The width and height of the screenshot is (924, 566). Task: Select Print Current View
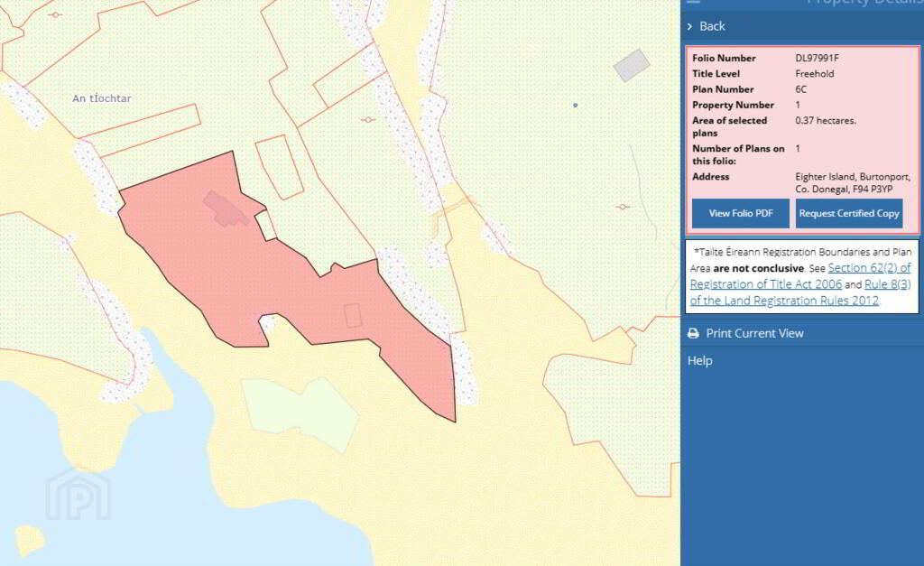coord(755,333)
